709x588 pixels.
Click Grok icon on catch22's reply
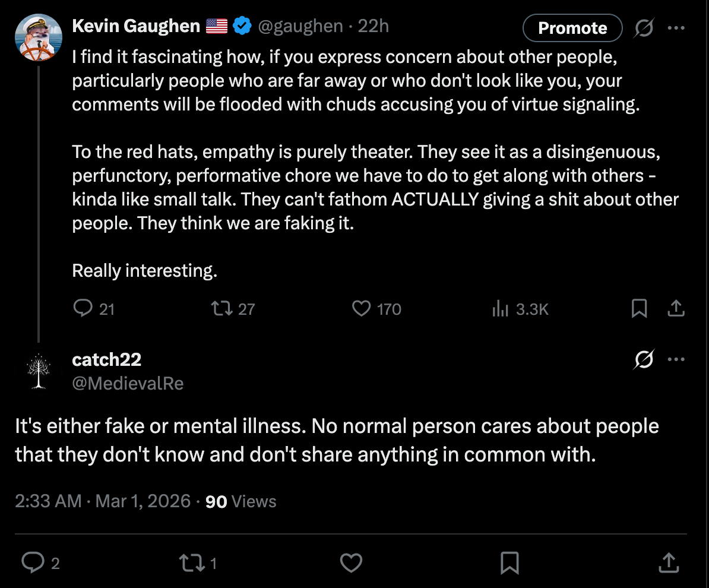[644, 359]
